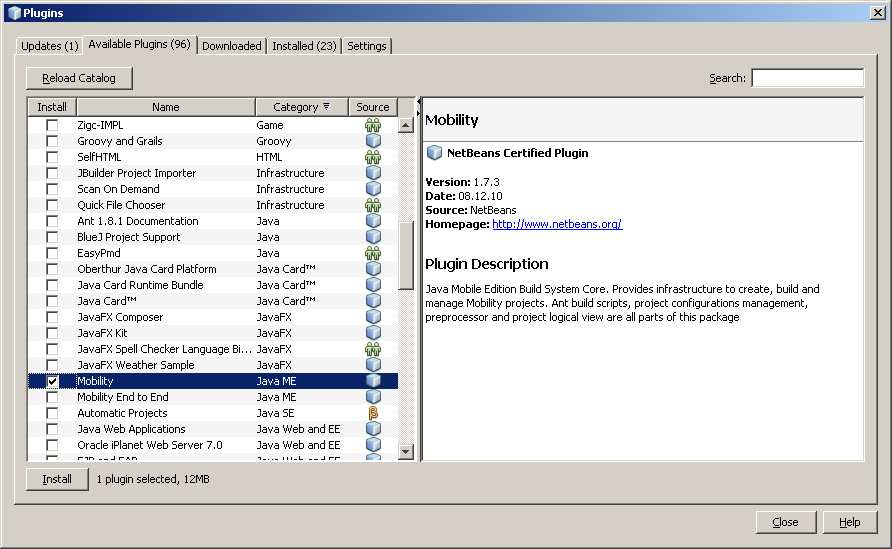Click source icon for BlueJ Project Support
Image resolution: width=892 pixels, height=549 pixels.
click(x=373, y=237)
